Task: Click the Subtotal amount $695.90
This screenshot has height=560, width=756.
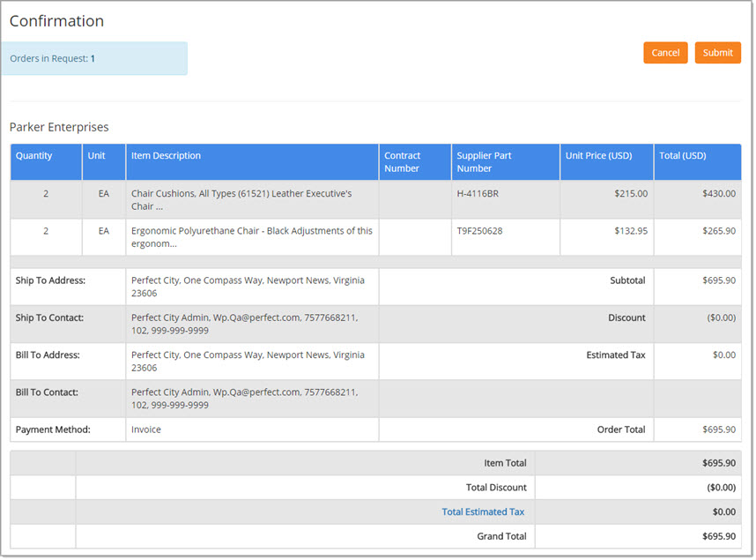Action: [x=718, y=280]
